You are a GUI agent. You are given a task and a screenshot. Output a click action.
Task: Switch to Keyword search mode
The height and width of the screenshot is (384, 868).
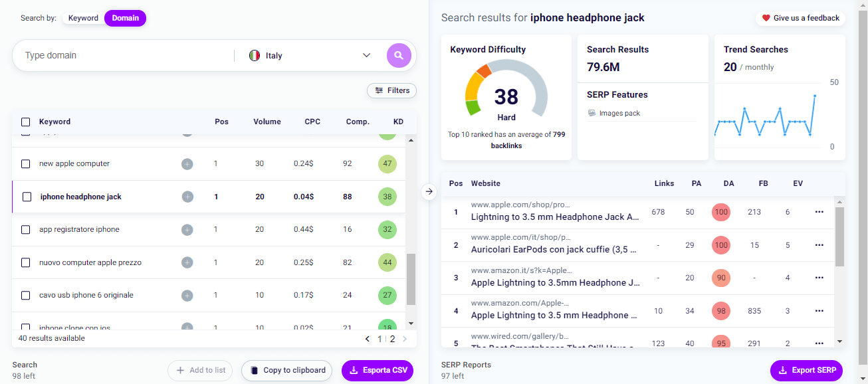point(83,18)
